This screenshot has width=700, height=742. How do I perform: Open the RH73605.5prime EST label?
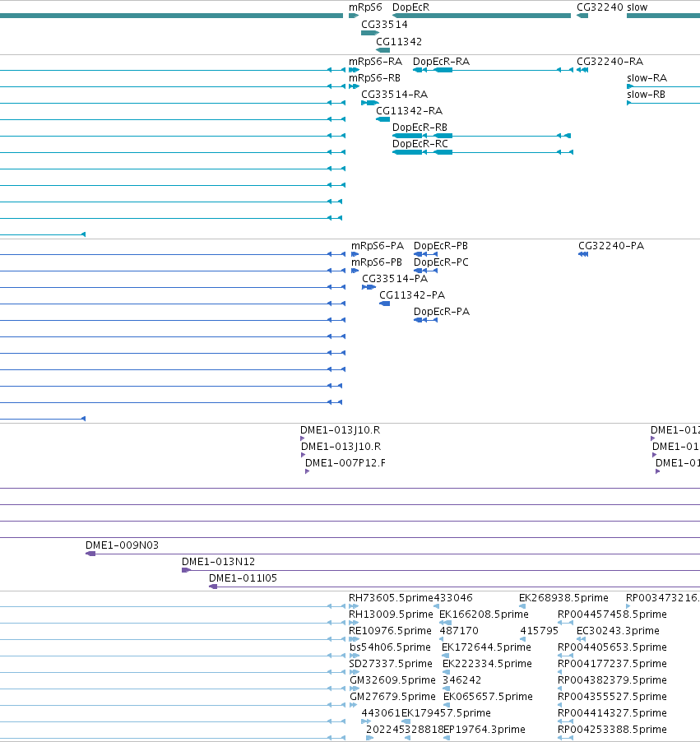point(391,598)
